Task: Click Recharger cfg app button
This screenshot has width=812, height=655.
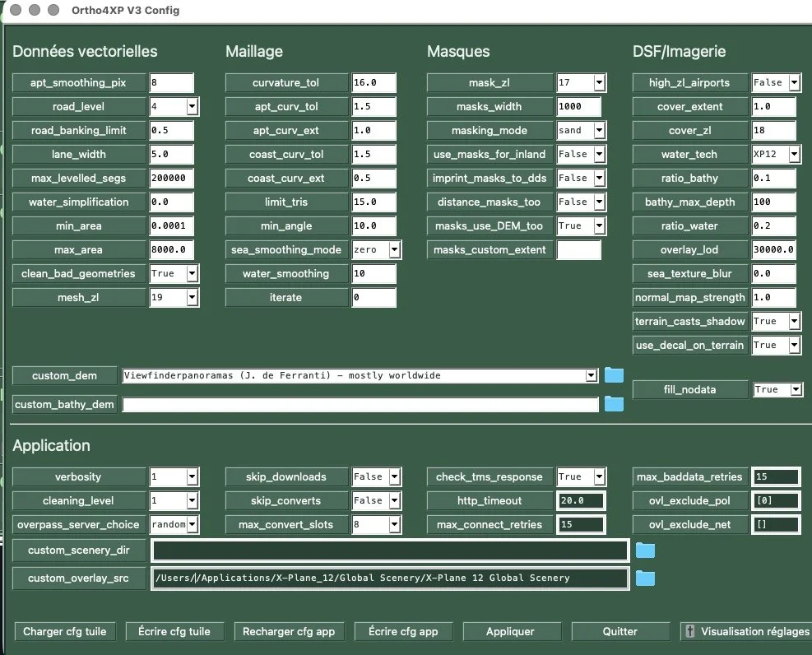Action: (x=289, y=631)
